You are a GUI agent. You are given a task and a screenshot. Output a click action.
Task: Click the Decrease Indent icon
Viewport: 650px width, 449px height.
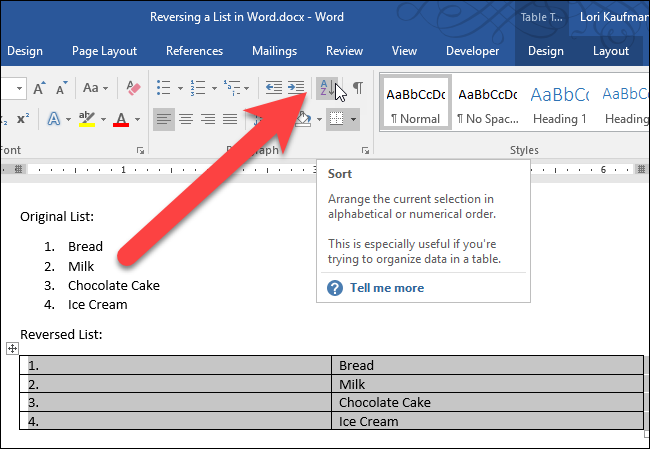coord(272,88)
